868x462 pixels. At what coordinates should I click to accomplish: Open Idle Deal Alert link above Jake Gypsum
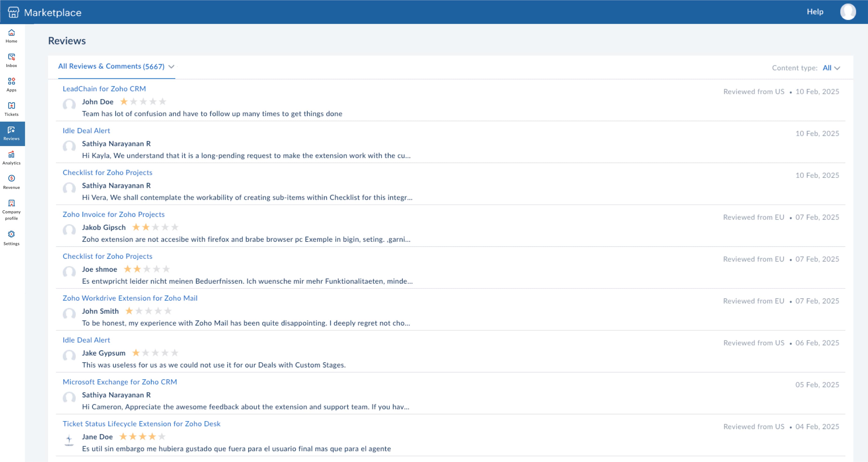[x=86, y=340]
